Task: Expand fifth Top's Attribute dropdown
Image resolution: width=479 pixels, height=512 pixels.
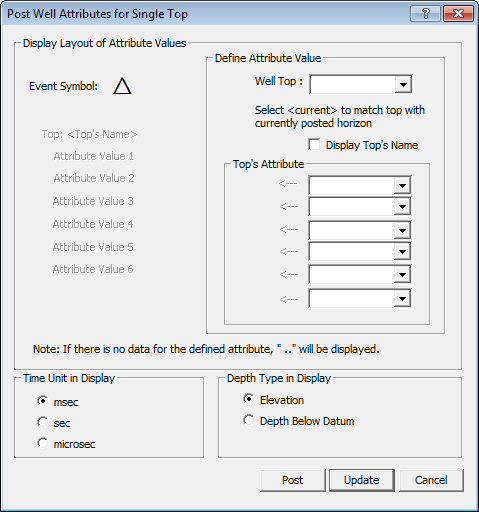Action: click(402, 275)
